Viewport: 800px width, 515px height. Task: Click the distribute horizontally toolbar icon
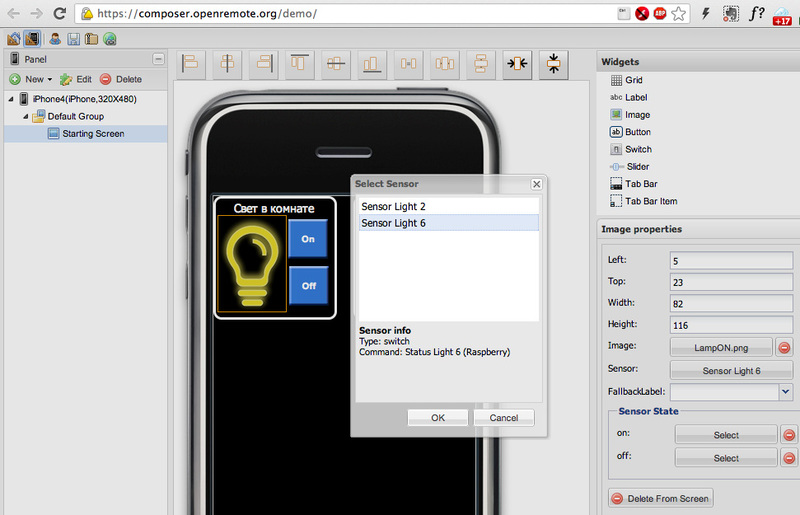click(x=444, y=64)
